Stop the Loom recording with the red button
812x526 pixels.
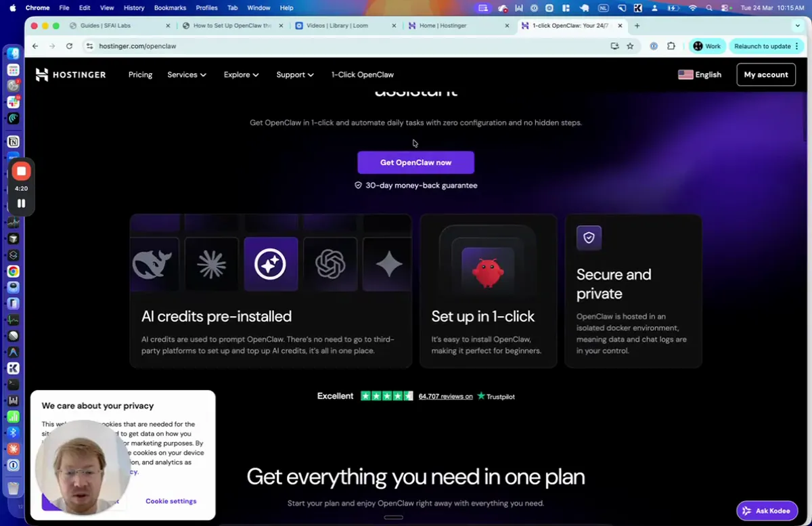coord(21,171)
